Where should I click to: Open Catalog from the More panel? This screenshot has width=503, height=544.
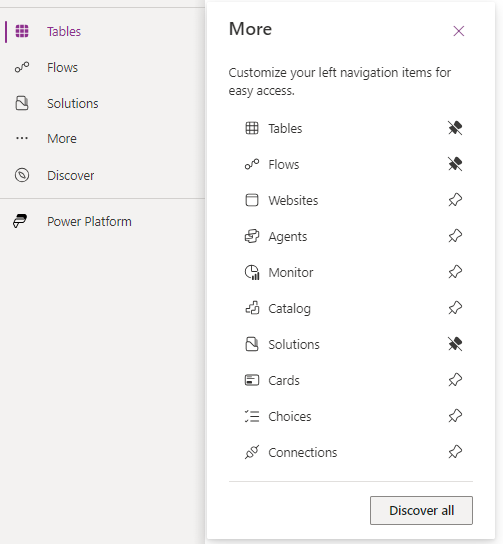pos(289,309)
